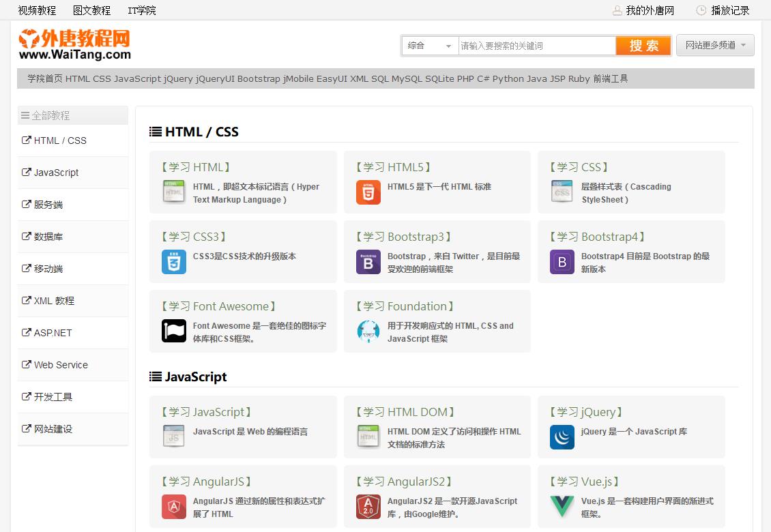Click the AngularJS2 2.0 shield icon

(368, 507)
